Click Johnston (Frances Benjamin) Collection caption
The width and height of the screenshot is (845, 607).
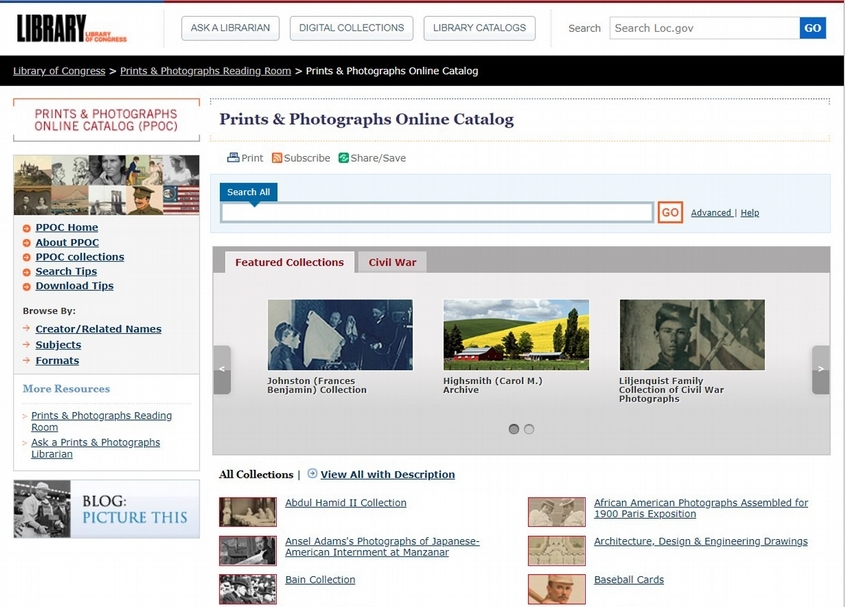[317, 385]
